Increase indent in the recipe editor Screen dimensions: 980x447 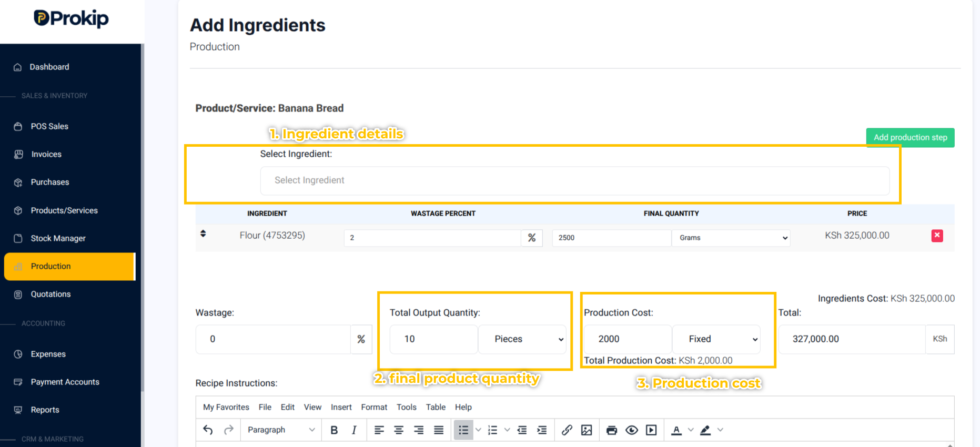coord(542,430)
